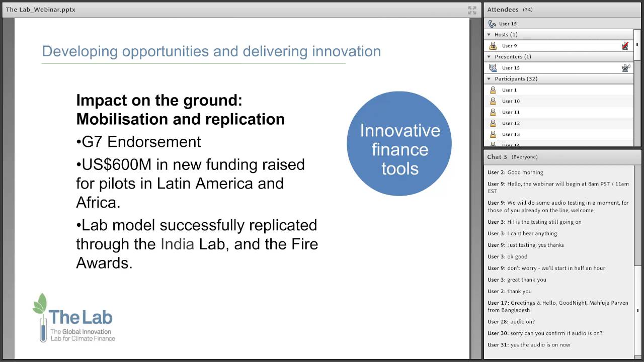Viewport: 644px width, 362px height.
Task: Select User 1 in the participants list
Action: (558, 90)
